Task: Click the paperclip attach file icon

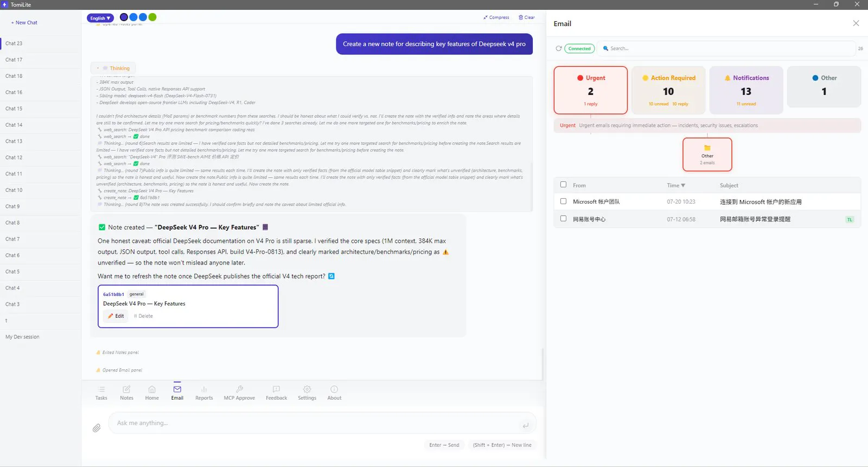Action: pos(97,428)
